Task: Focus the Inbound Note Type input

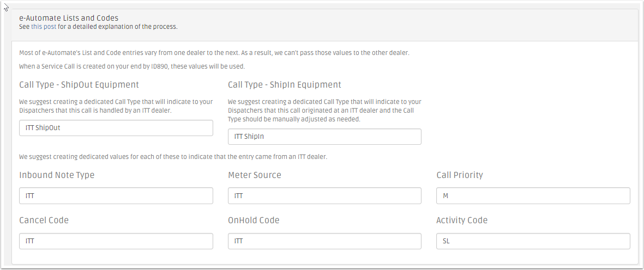Action: point(116,196)
